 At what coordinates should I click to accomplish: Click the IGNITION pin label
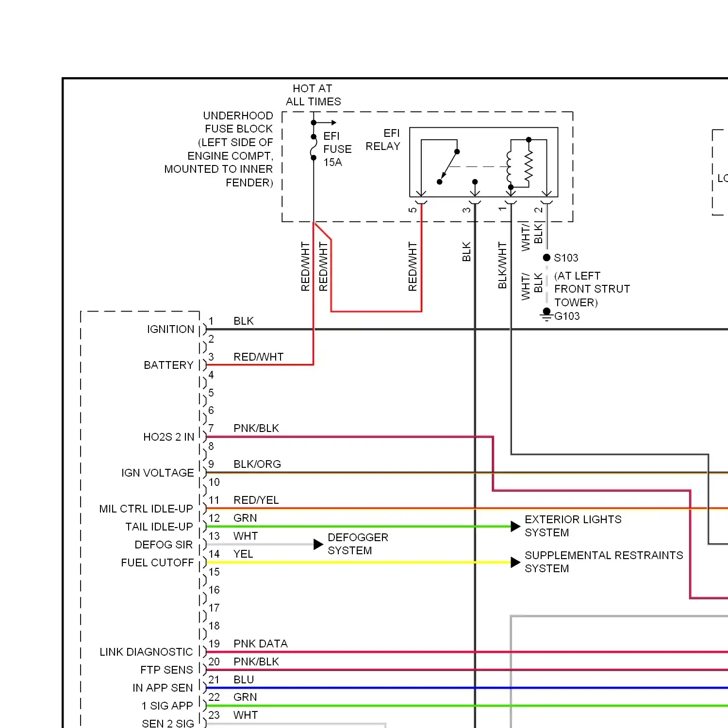click(x=170, y=329)
